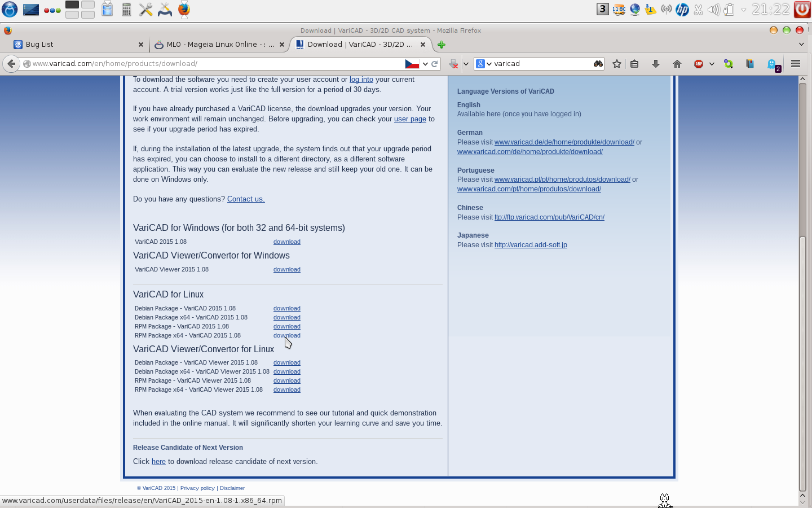Open the list all tabs dropdown

(x=801, y=44)
